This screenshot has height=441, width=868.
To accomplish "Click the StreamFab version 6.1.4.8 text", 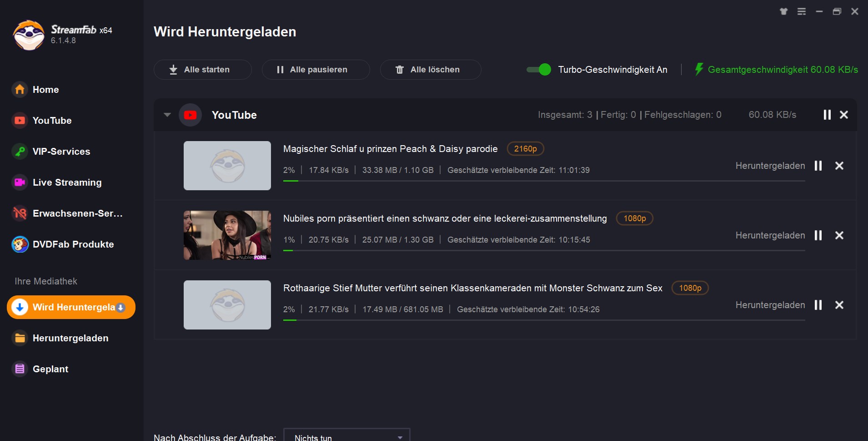I will [x=63, y=41].
